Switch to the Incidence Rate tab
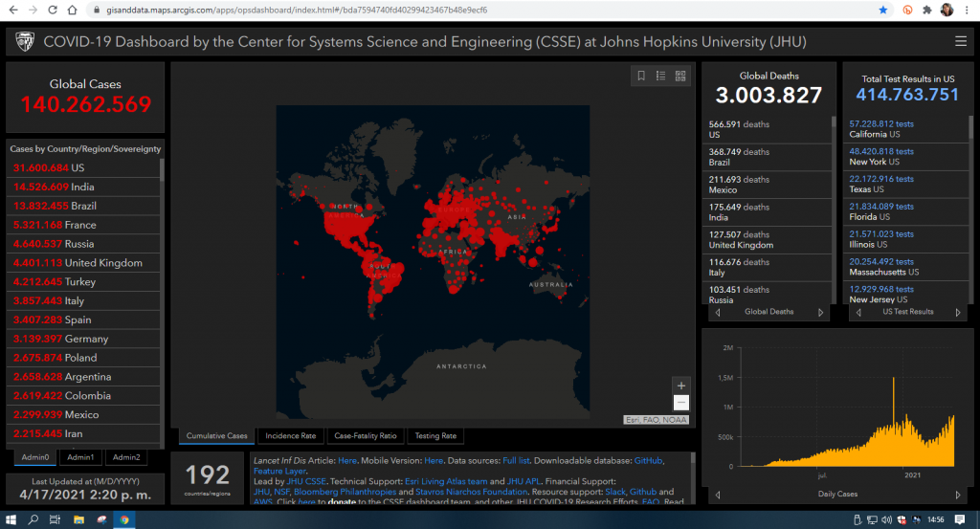Image resolution: width=980 pixels, height=529 pixels. click(x=291, y=436)
